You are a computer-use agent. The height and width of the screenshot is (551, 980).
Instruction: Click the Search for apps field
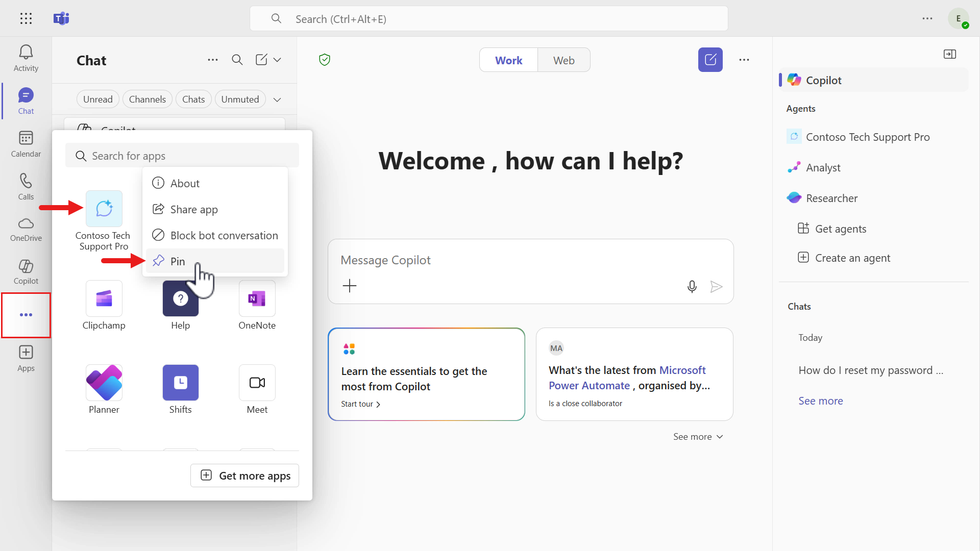point(182,156)
